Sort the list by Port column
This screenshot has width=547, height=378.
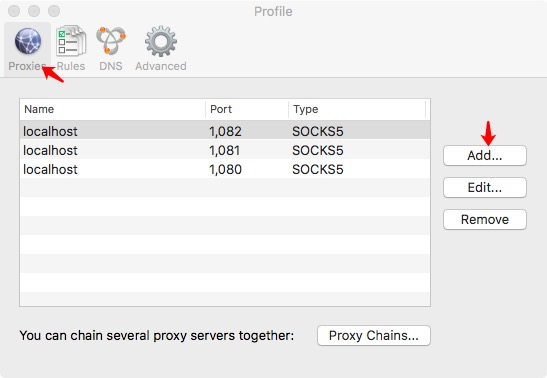pos(247,109)
